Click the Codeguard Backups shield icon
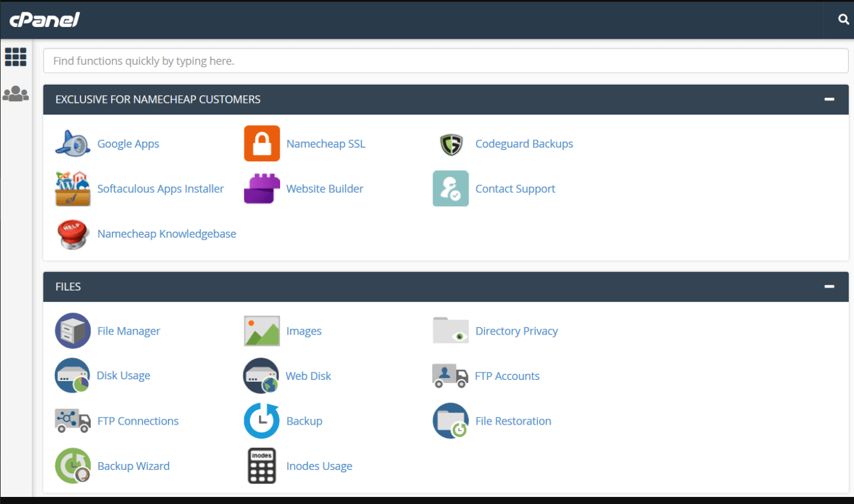Image resolution: width=854 pixels, height=504 pixels. [451, 144]
